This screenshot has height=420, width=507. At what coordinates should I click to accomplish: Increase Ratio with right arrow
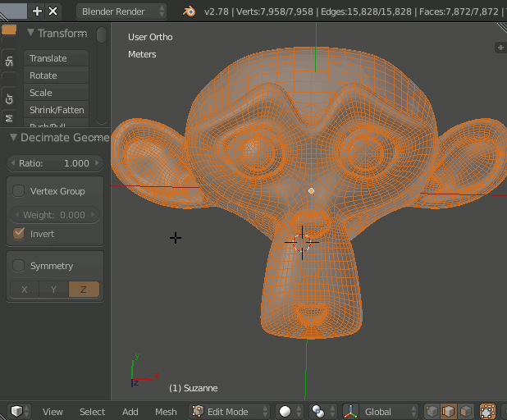tap(97, 163)
